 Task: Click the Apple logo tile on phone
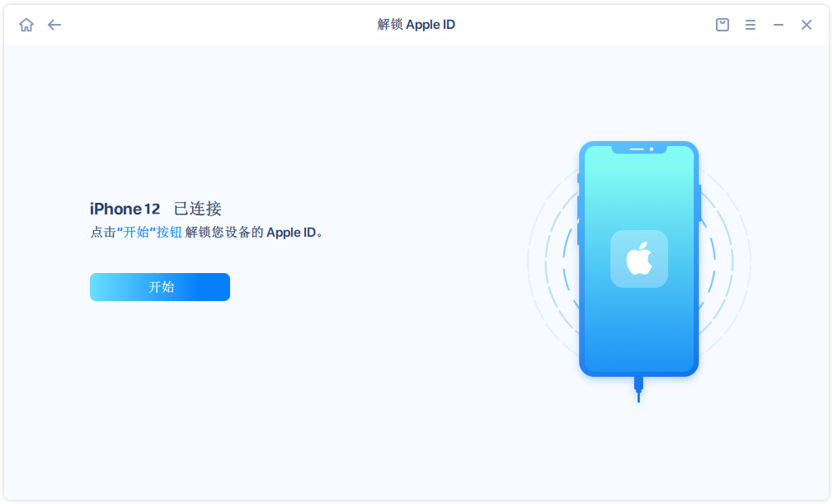(x=639, y=259)
